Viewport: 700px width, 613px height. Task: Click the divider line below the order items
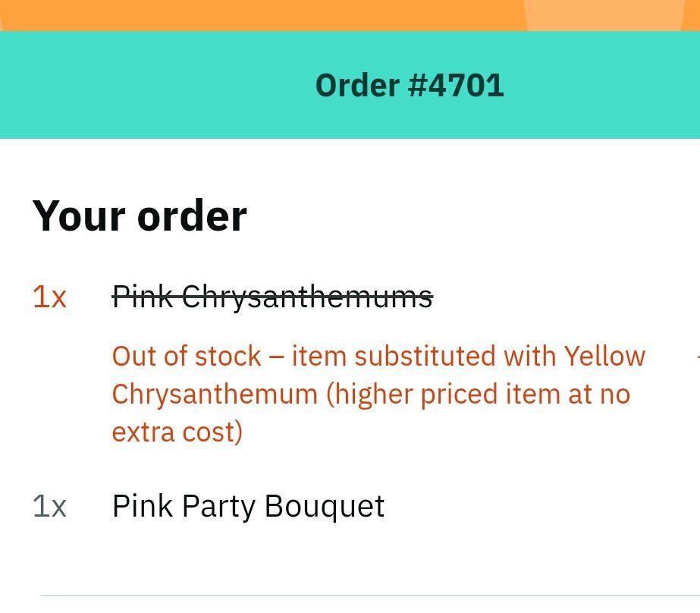tap(364, 596)
